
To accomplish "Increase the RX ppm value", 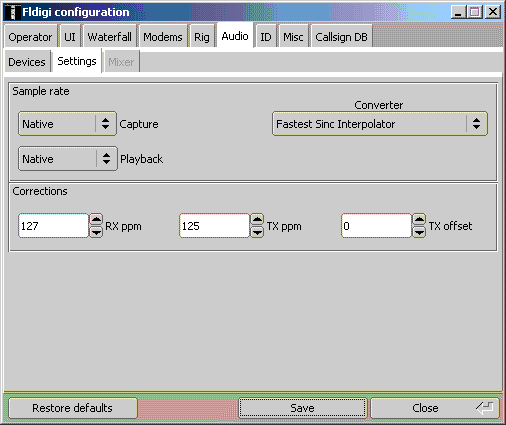I will click(96, 220).
